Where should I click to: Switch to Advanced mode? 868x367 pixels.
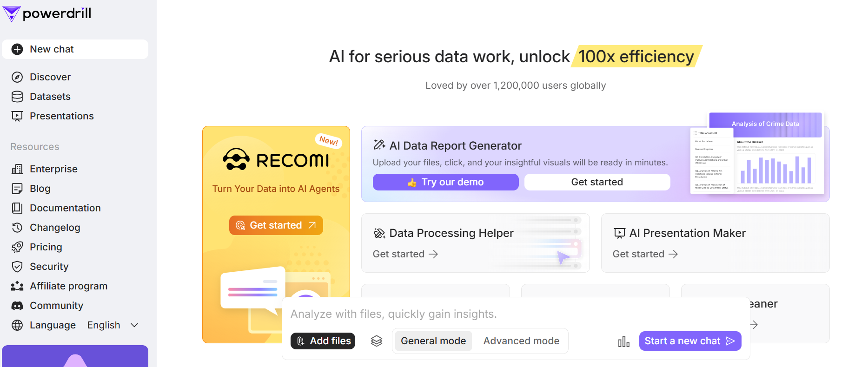[521, 341]
